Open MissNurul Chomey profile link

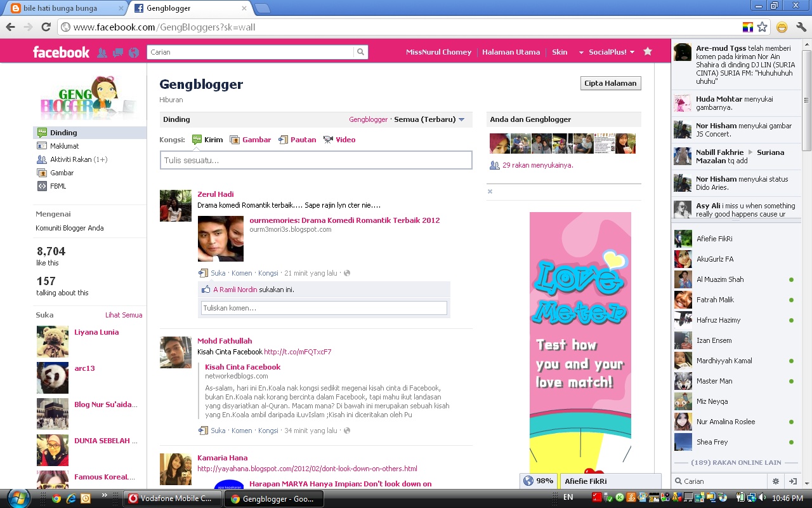[x=438, y=52]
